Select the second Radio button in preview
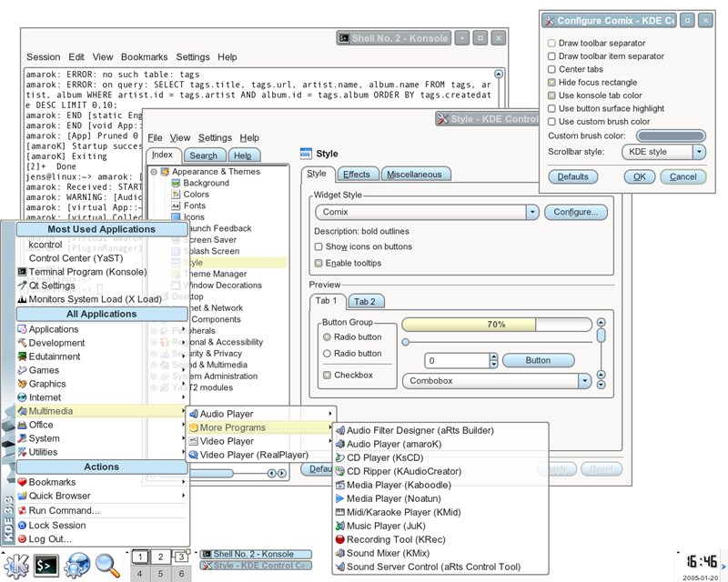This screenshot has width=728, height=582. 327,354
